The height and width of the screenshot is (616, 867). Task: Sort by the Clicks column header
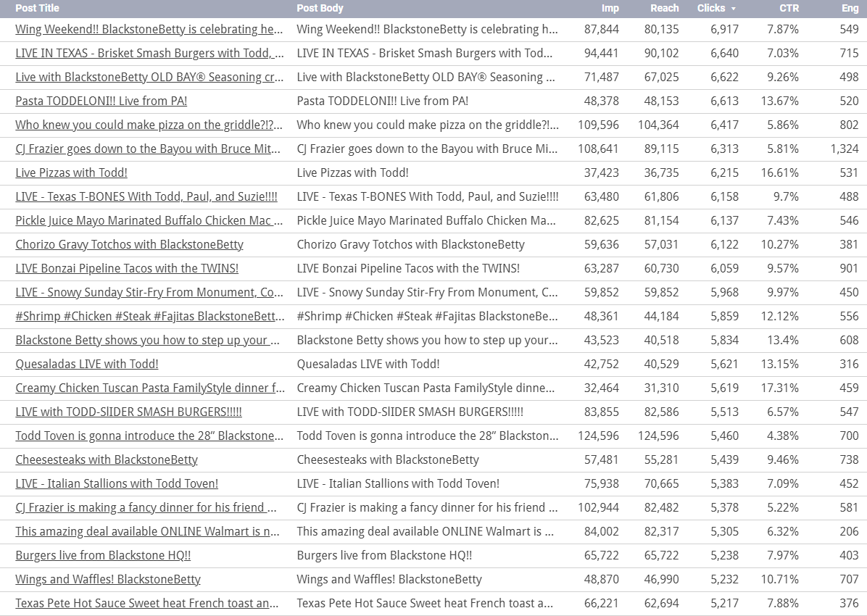tap(716, 8)
